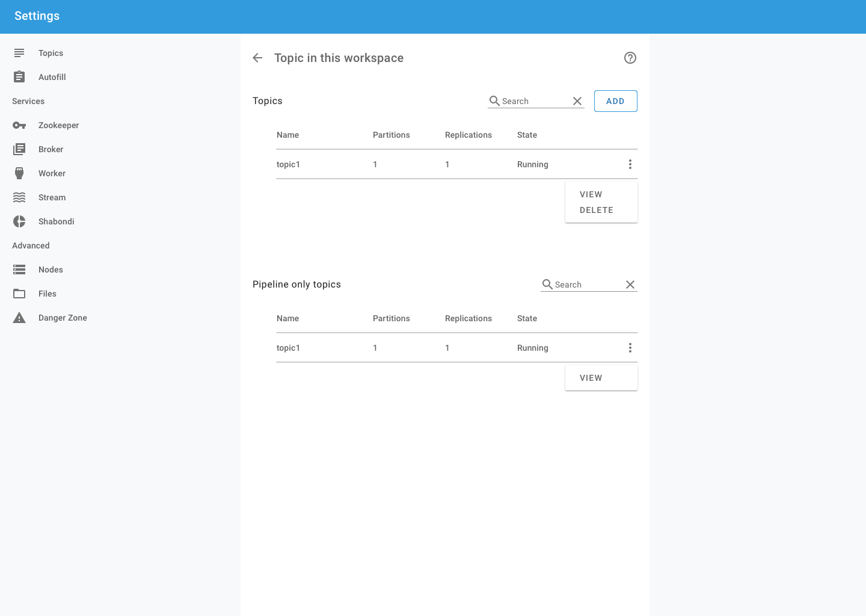Click the Danger Zone warning icon
Image resolution: width=866 pixels, height=616 pixels.
(19, 318)
